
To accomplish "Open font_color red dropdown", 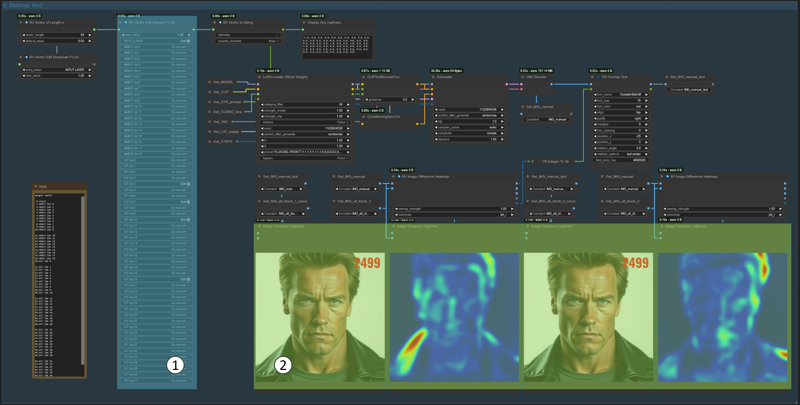I will pos(621,107).
